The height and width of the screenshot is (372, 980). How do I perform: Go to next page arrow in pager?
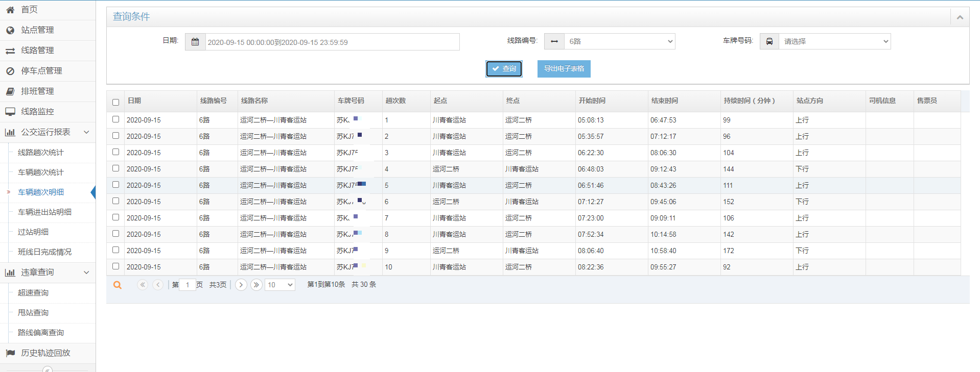241,285
